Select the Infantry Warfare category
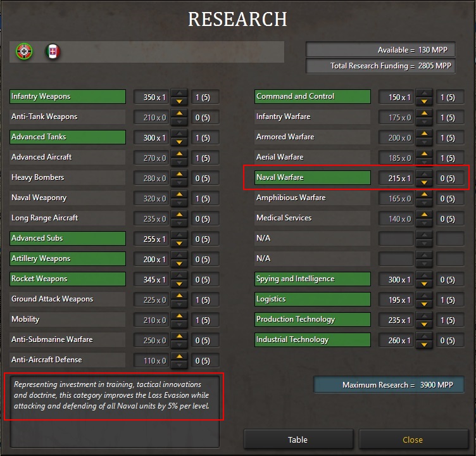The width and height of the screenshot is (476, 456). tap(313, 117)
